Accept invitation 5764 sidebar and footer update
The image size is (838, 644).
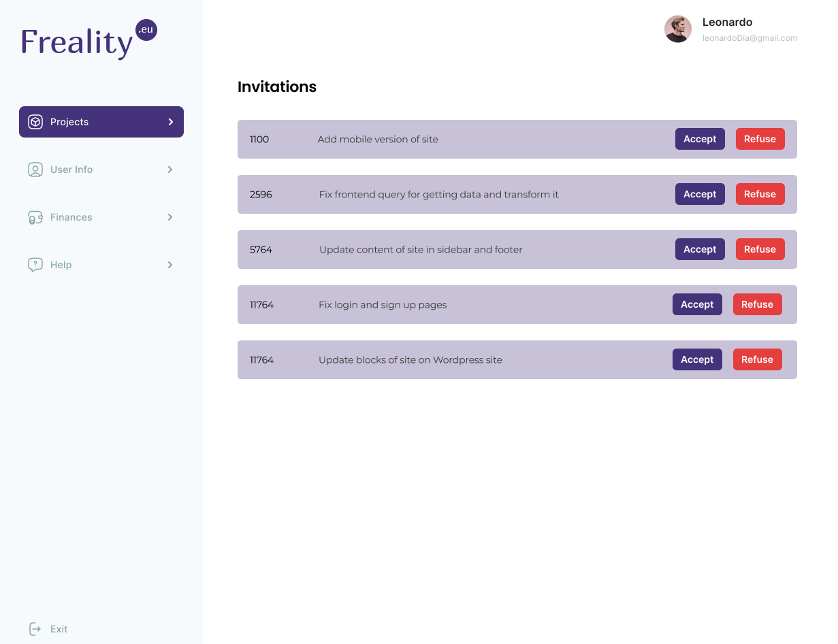(x=700, y=249)
